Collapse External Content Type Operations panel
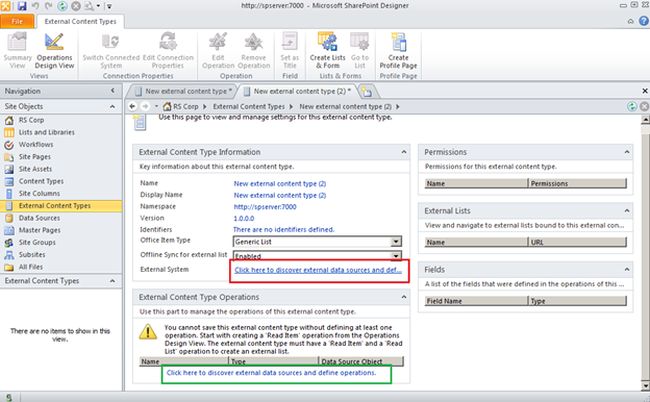The image size is (650, 402). [x=403, y=297]
